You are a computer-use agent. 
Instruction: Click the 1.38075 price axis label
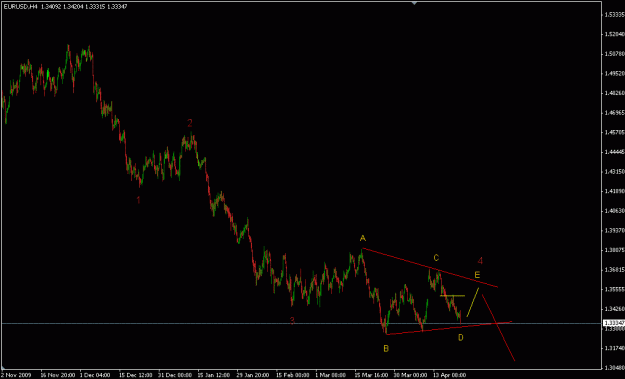614,250
